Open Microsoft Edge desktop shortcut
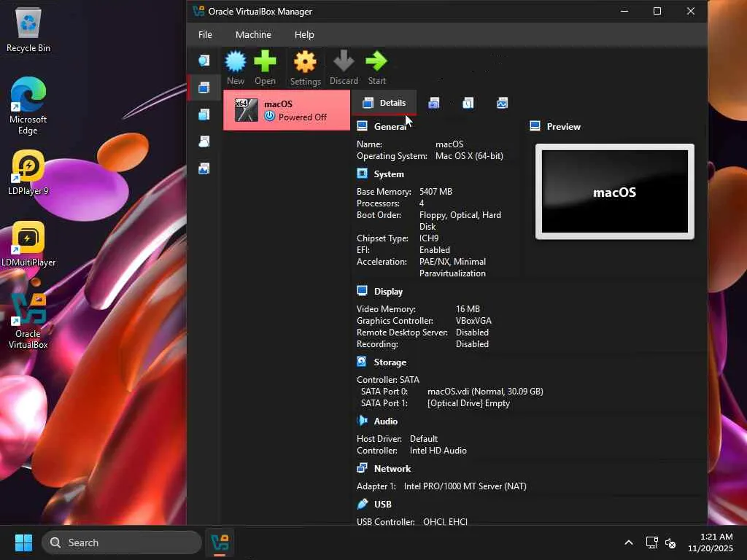The height and width of the screenshot is (560, 747). (28, 106)
